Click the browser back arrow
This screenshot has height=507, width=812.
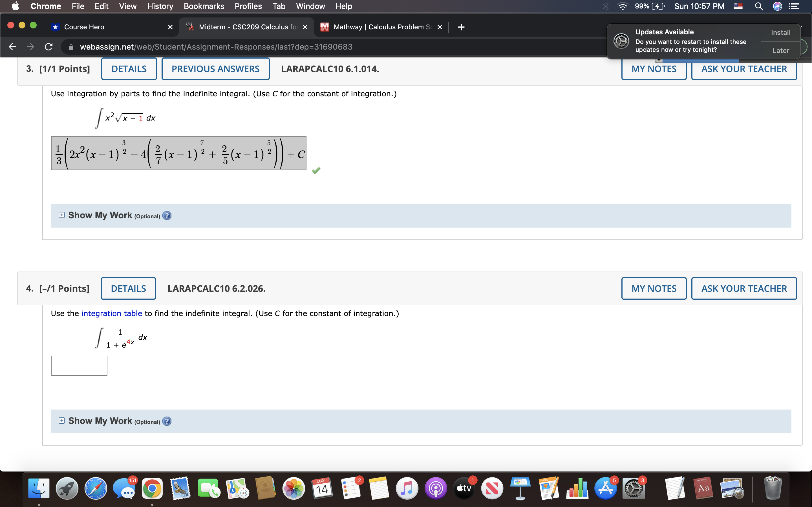click(12, 46)
